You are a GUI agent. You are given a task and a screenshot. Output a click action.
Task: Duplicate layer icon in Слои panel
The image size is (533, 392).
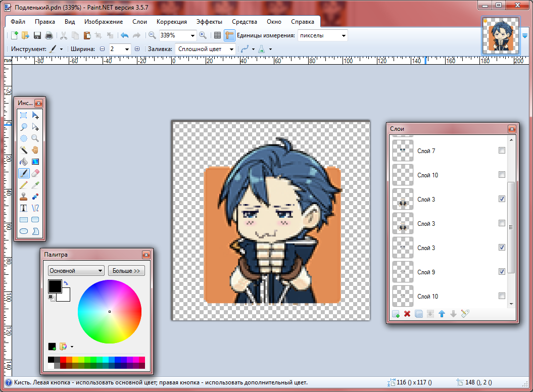click(419, 314)
